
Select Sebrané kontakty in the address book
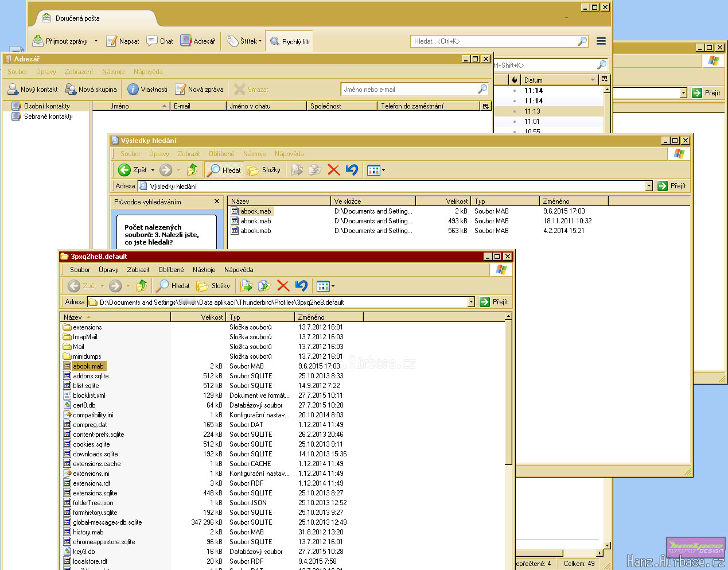tap(48, 117)
